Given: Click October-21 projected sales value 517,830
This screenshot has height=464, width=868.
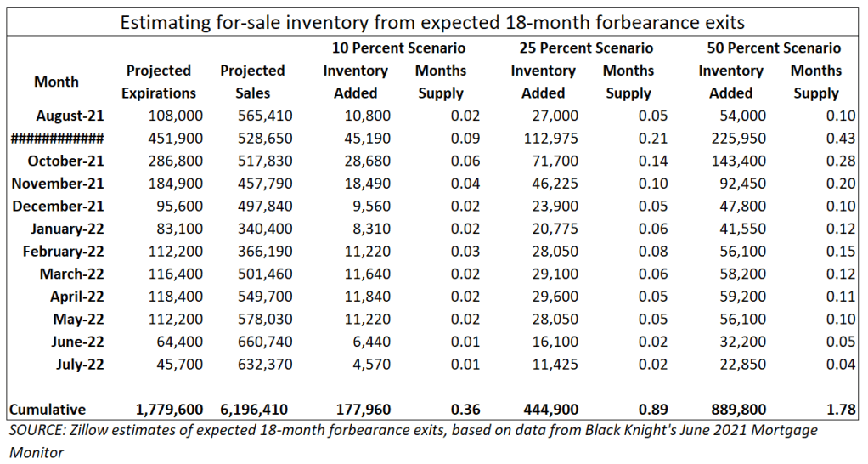Looking at the screenshot, I should [x=265, y=161].
